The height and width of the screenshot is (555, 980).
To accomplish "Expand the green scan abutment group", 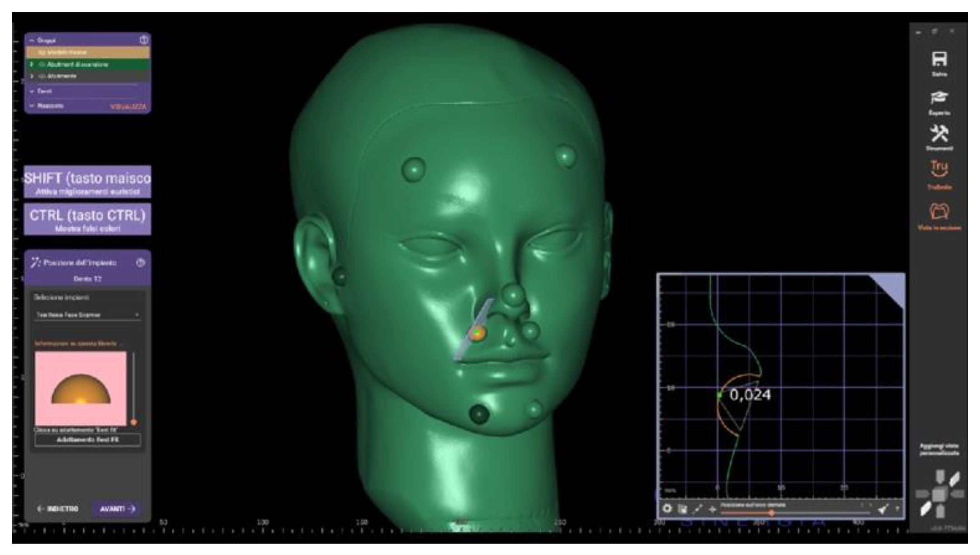I will click(32, 65).
